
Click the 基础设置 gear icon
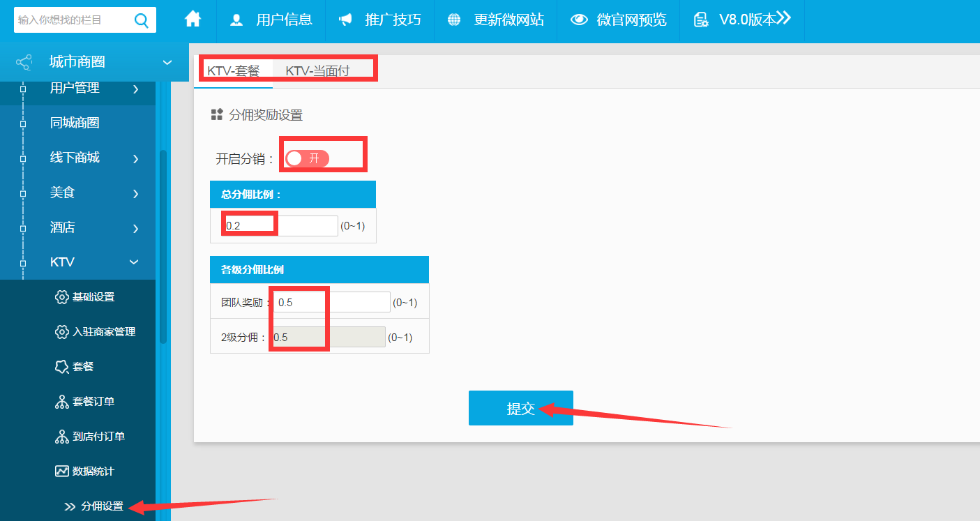[62, 297]
